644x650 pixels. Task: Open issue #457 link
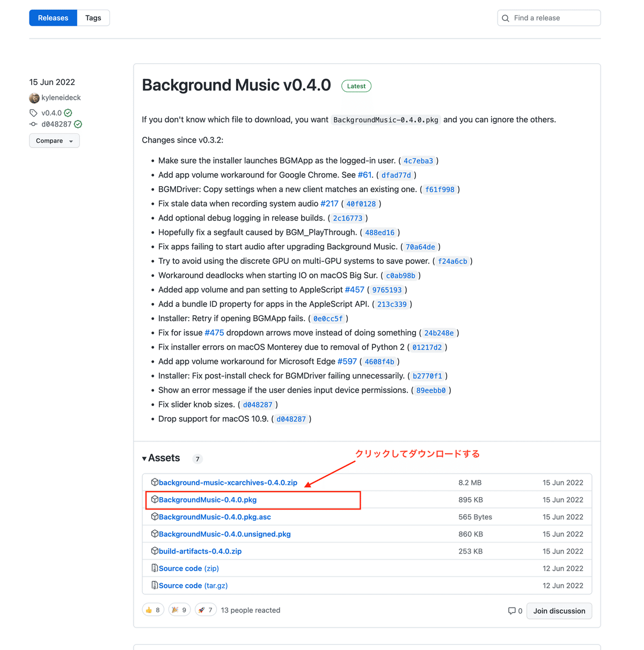tap(355, 290)
